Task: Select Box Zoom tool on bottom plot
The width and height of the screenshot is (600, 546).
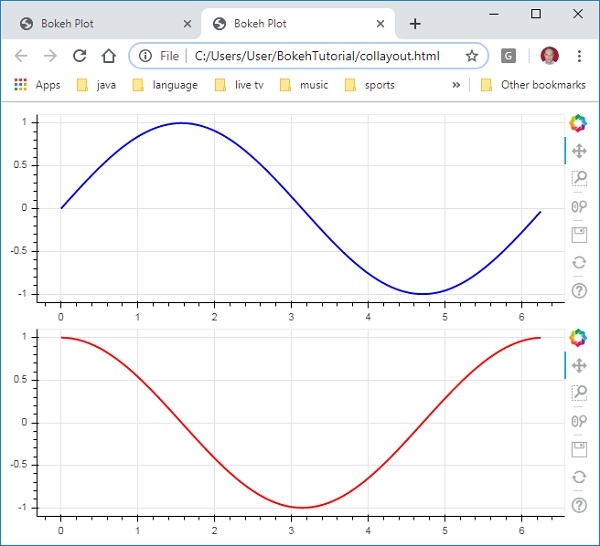Action: point(578,394)
